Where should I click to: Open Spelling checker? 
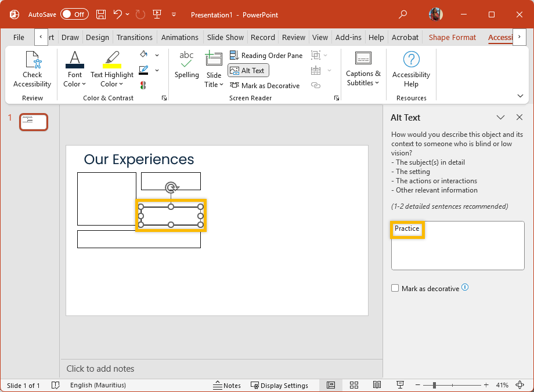[x=186, y=65]
